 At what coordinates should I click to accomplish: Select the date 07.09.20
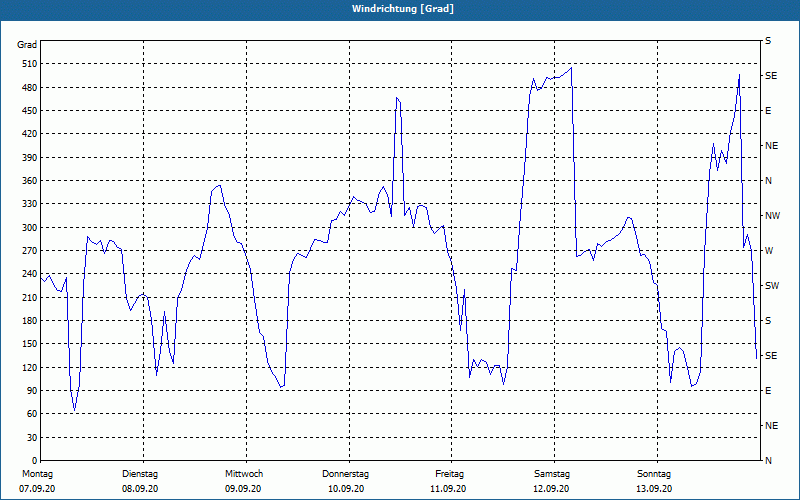[x=37, y=489]
